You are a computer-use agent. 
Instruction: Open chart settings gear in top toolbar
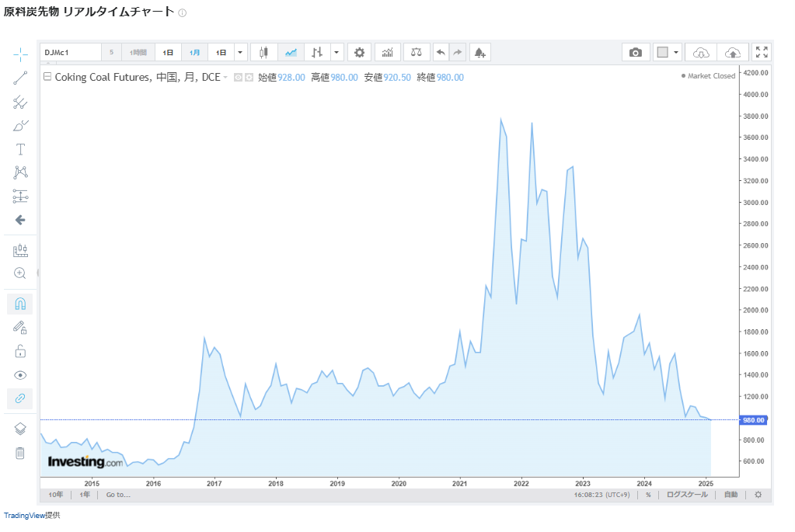point(359,53)
